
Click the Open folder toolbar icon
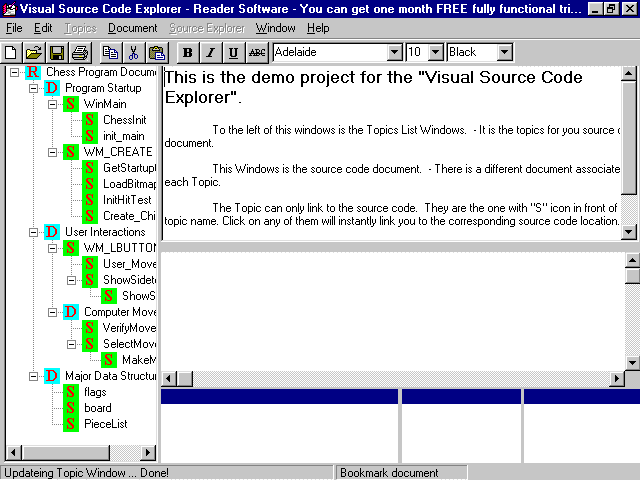click(x=34, y=52)
